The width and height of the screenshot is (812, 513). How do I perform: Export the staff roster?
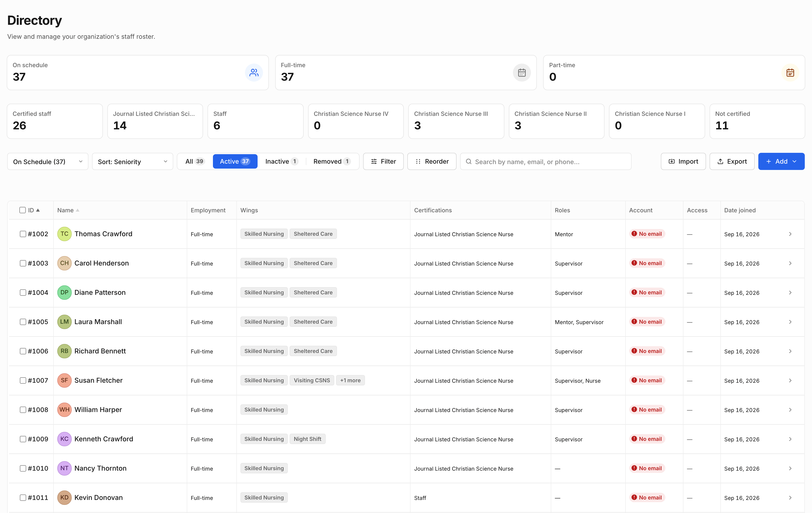pos(732,162)
